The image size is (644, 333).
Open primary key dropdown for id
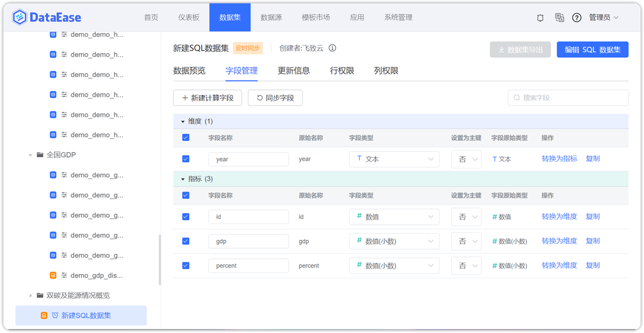point(466,217)
